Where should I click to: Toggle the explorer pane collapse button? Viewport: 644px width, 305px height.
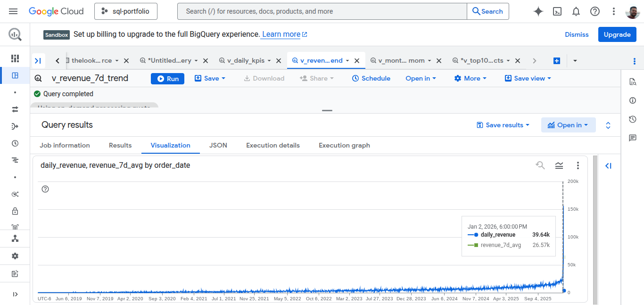(x=38, y=61)
